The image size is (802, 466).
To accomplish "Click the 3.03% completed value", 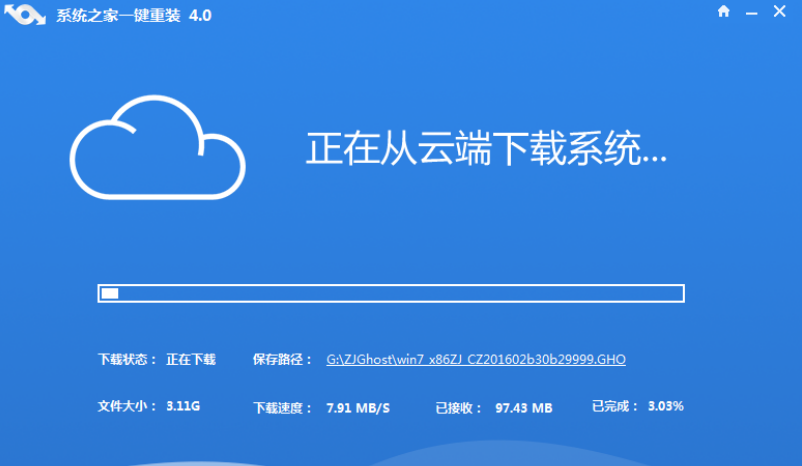I will (x=665, y=406).
